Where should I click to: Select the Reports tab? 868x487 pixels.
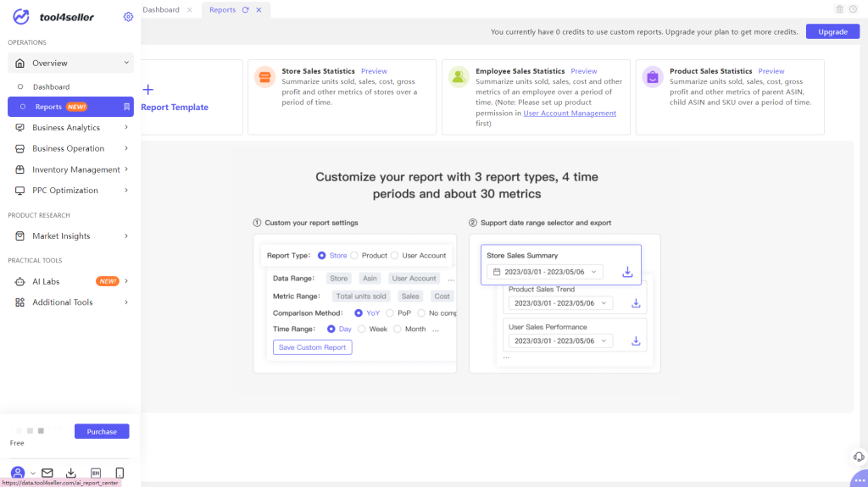(223, 10)
